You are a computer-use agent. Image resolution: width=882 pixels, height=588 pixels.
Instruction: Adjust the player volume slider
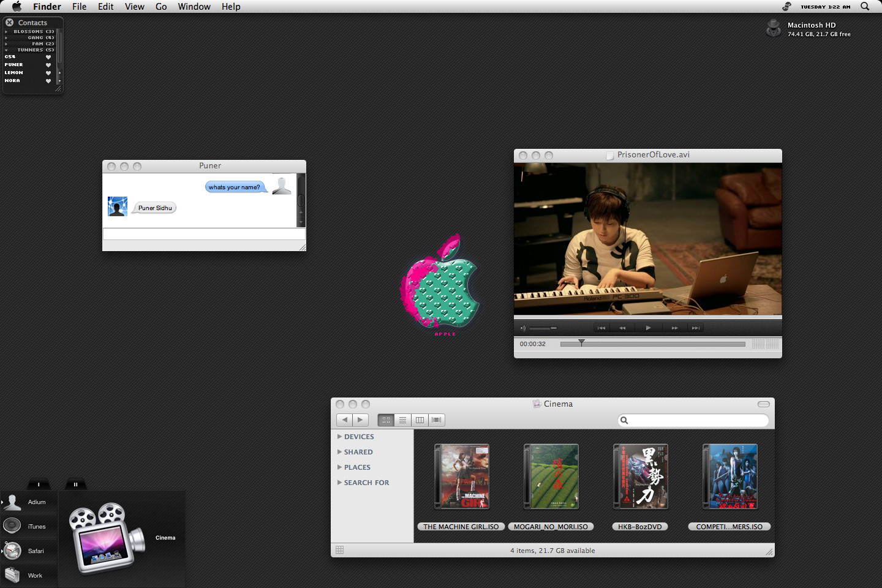(543, 328)
